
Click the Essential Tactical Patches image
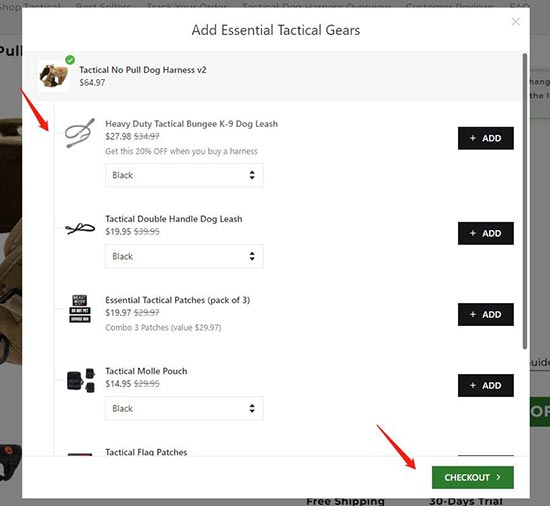tap(80, 309)
